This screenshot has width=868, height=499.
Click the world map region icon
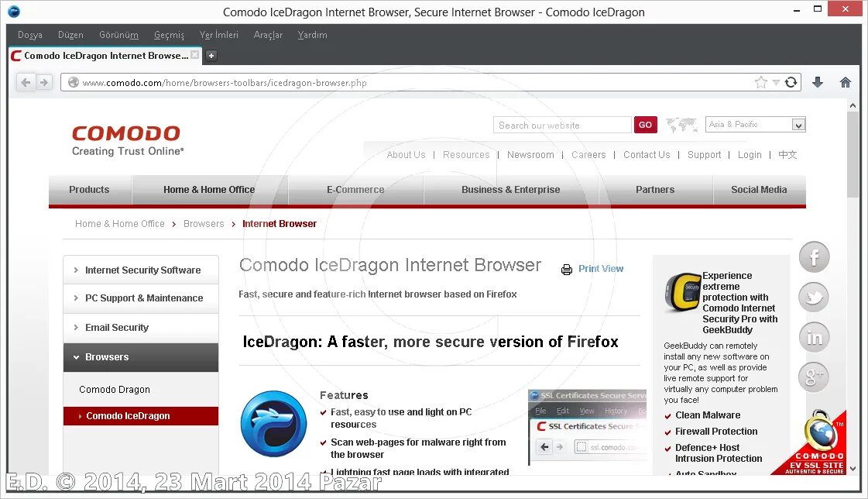[681, 125]
